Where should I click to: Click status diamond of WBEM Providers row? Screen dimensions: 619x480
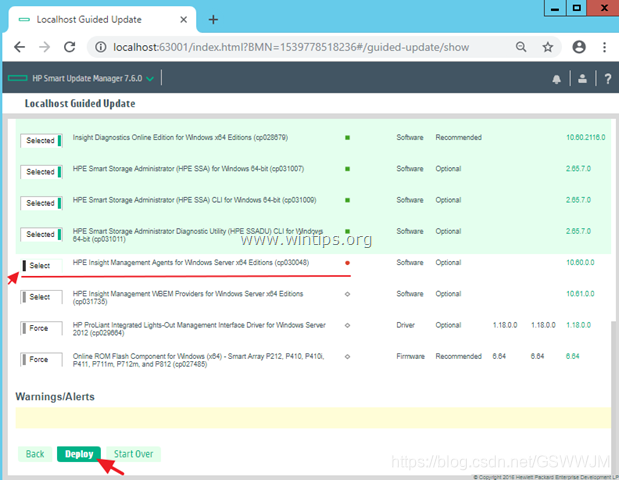pos(347,294)
